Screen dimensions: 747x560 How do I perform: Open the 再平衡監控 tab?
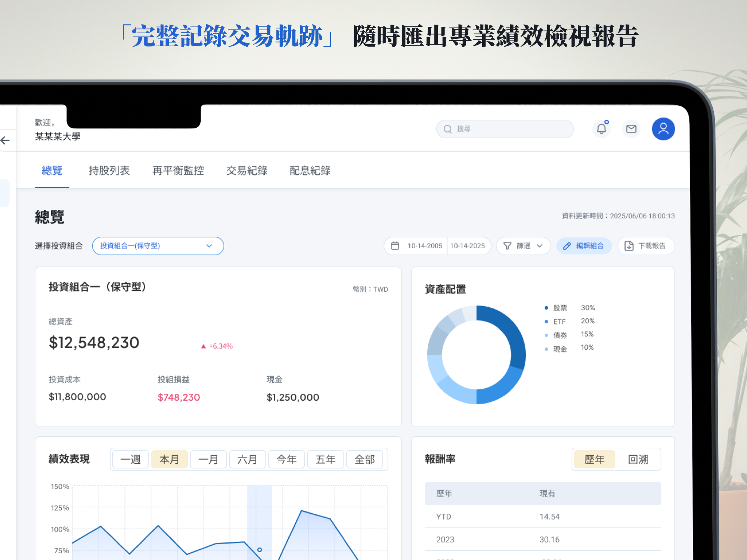click(x=178, y=171)
